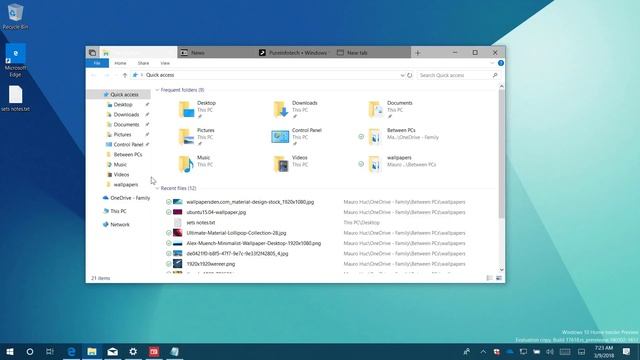The image size is (640, 360).
Task: Select file ubuntu15.04-wallpaper.jpg
Action: click(x=216, y=212)
